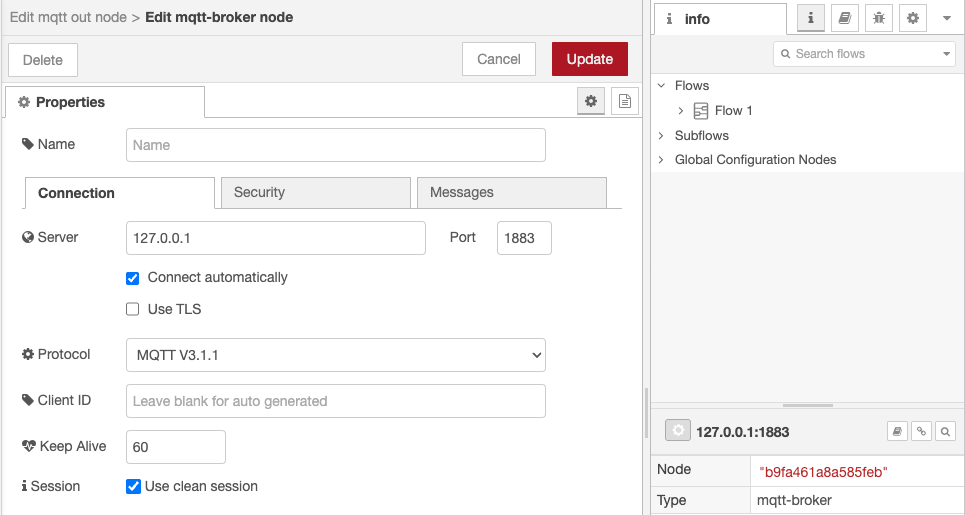Open node help book icon beside 127.0.0.1:1883

898,431
